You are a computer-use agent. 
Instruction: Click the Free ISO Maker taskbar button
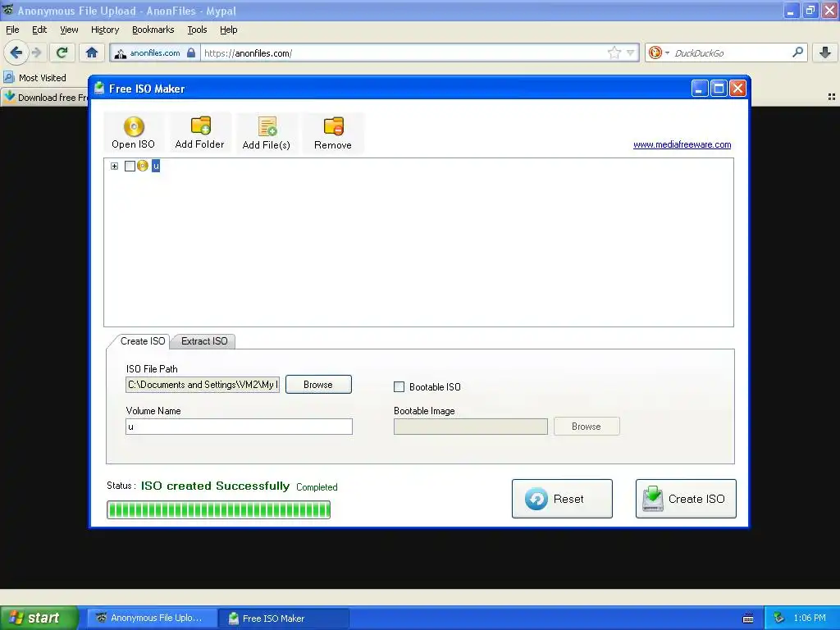click(x=285, y=619)
